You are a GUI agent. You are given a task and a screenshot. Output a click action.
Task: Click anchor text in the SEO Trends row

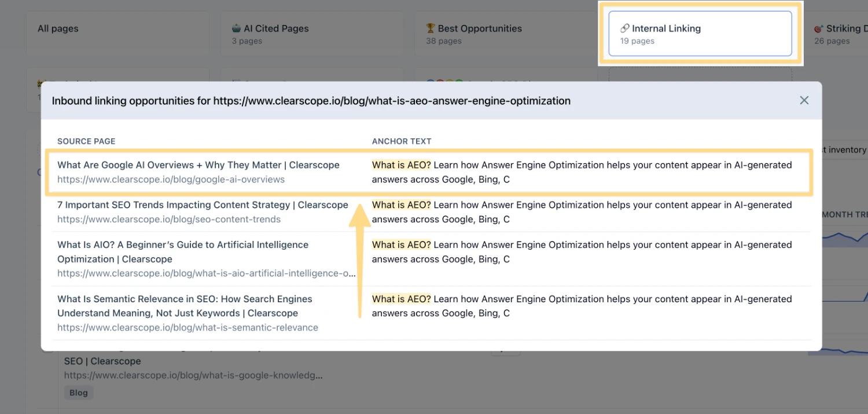point(582,212)
